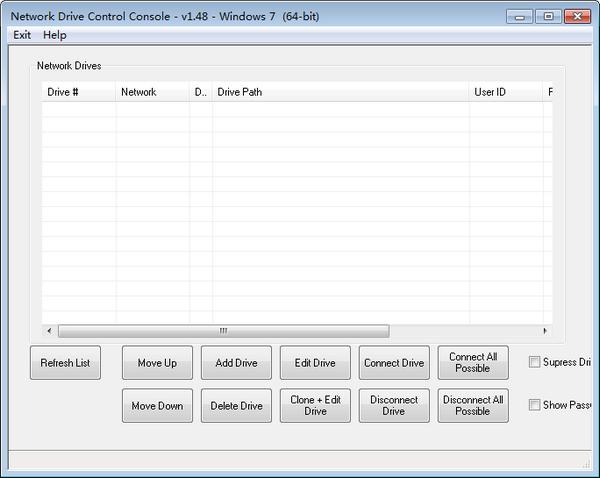Click the D.. column header
Viewport: 600px width, 478px height.
pyautogui.click(x=201, y=92)
